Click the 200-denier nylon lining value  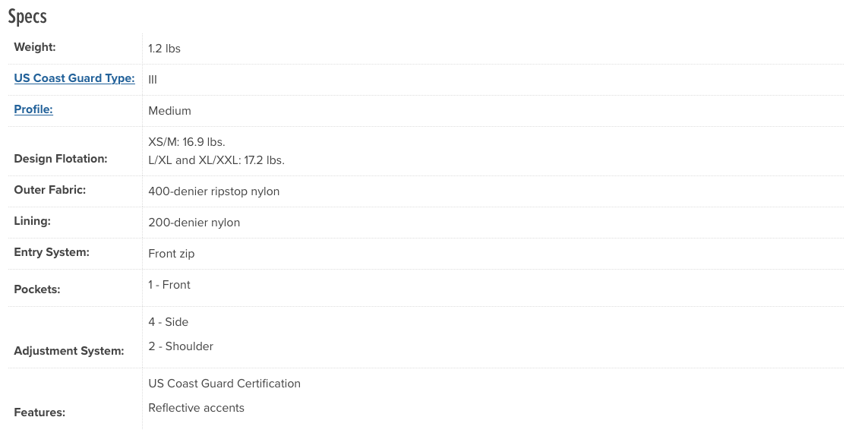point(194,223)
